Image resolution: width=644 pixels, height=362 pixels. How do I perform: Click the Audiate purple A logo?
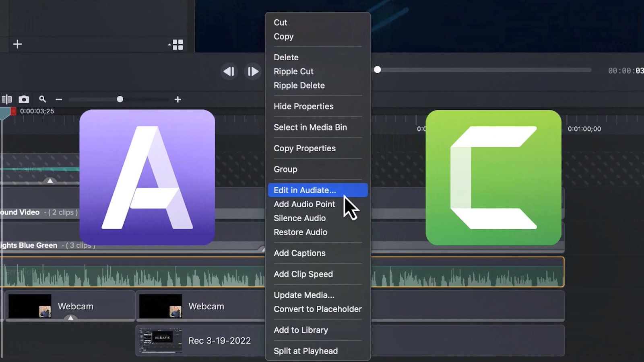[147, 177]
